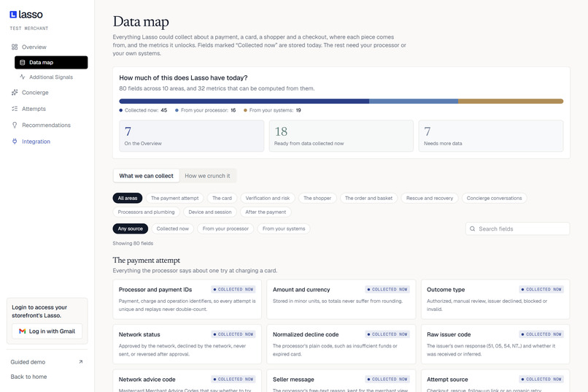This screenshot has width=588, height=392.
Task: Click the TEST MERCHANT label
Action: (x=29, y=28)
